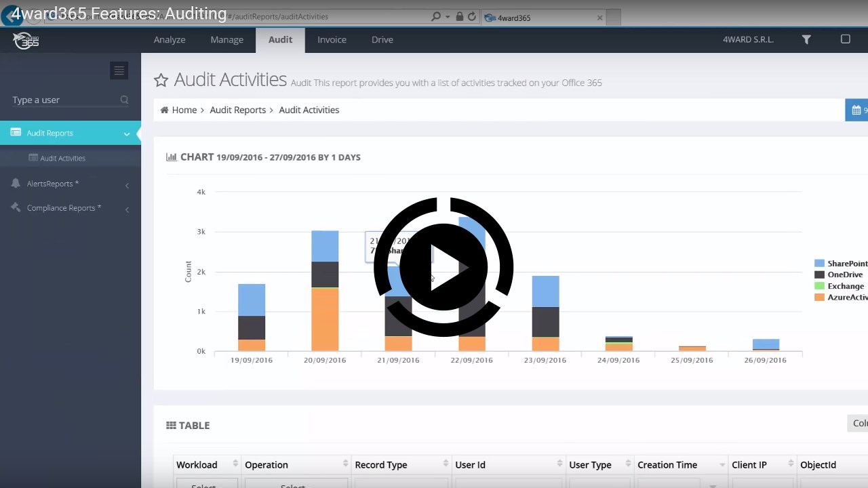Click the grid icon beside TABLE
This screenshot has height=488, width=868.
click(x=171, y=426)
